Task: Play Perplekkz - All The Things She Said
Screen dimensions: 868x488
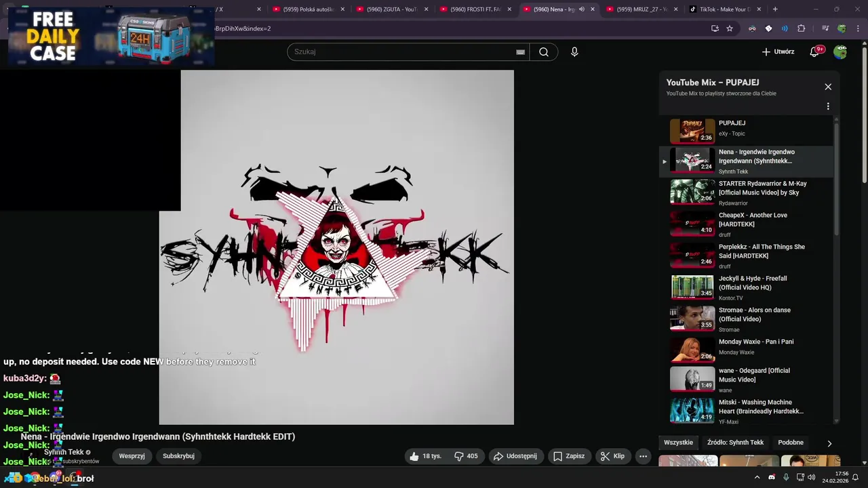Action: 746,256
